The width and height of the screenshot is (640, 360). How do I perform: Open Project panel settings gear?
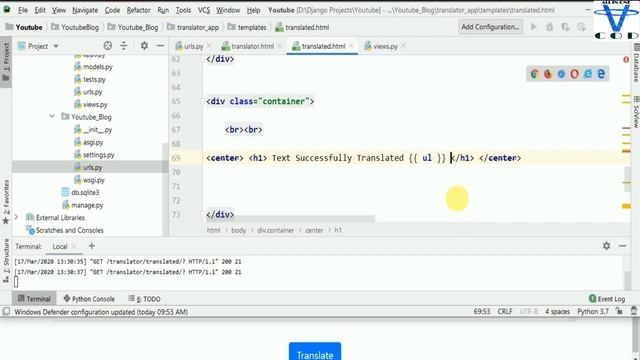pos(144,46)
